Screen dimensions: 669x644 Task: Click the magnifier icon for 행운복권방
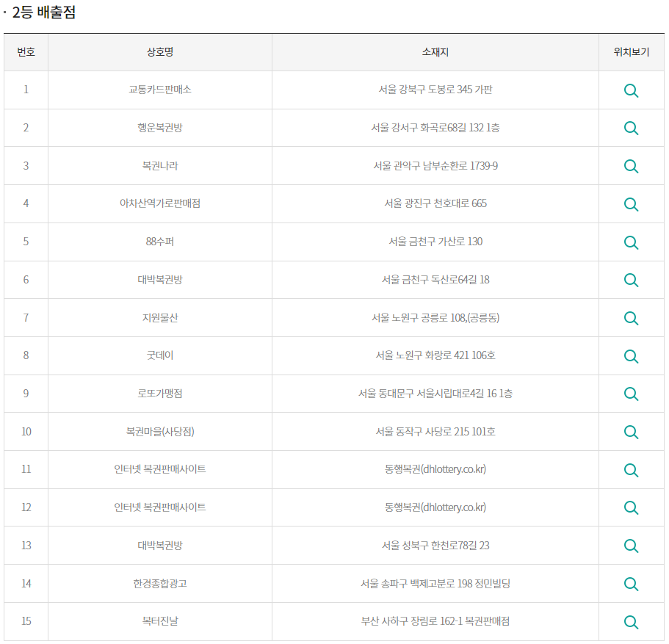[631, 128]
